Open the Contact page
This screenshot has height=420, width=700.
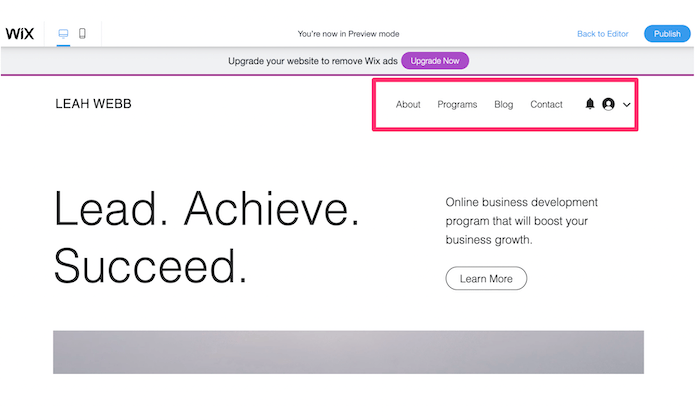click(546, 104)
